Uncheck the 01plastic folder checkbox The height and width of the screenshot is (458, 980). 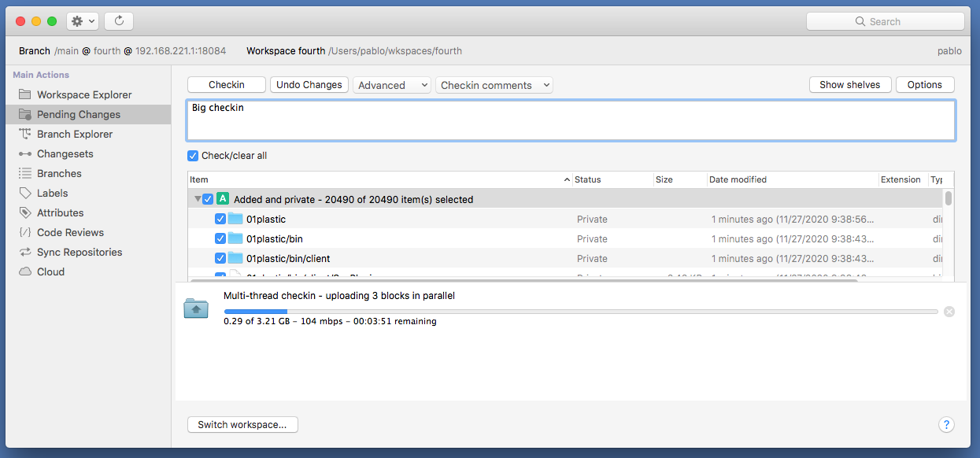pos(220,219)
